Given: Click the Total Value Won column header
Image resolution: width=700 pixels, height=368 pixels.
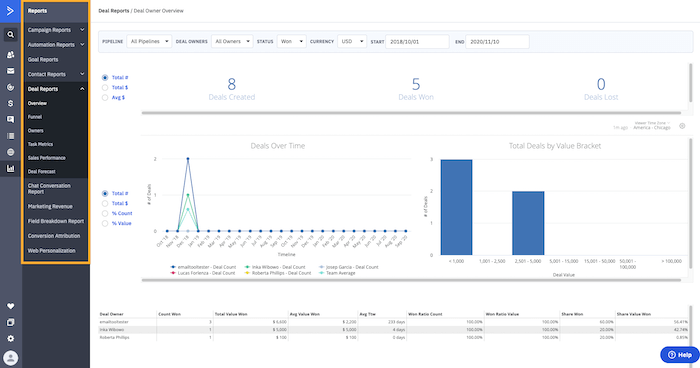Looking at the screenshot, I should (x=231, y=314).
